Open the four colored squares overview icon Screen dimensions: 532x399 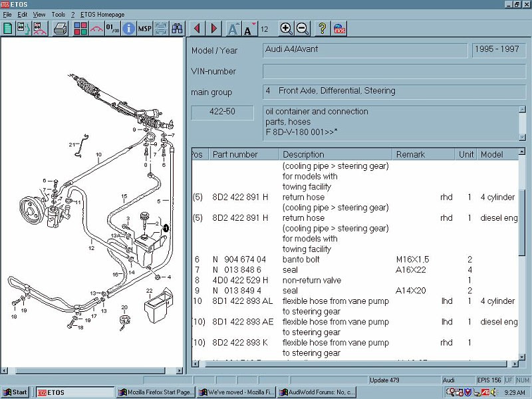80,29
